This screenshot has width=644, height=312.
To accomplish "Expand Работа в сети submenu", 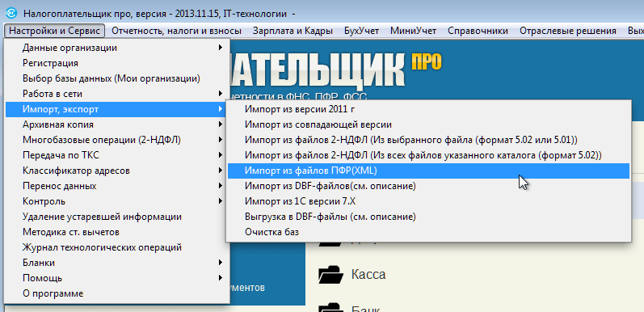I will (116, 94).
